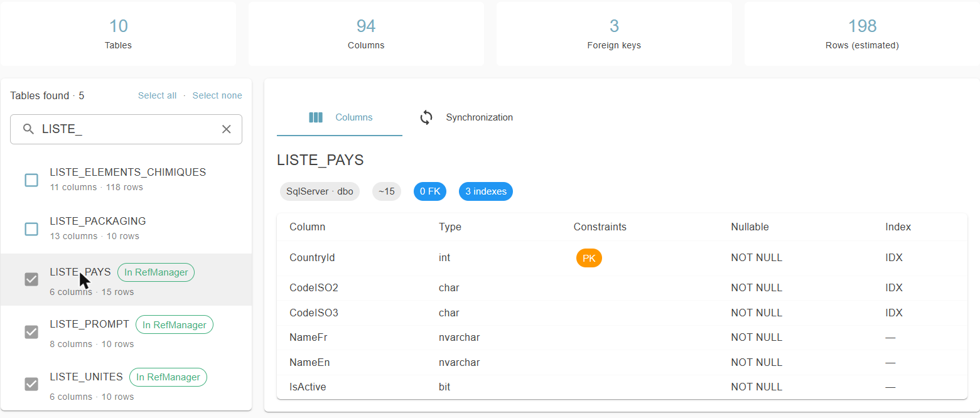Click the IsActive column name
The height and width of the screenshot is (418, 980).
click(x=308, y=387)
